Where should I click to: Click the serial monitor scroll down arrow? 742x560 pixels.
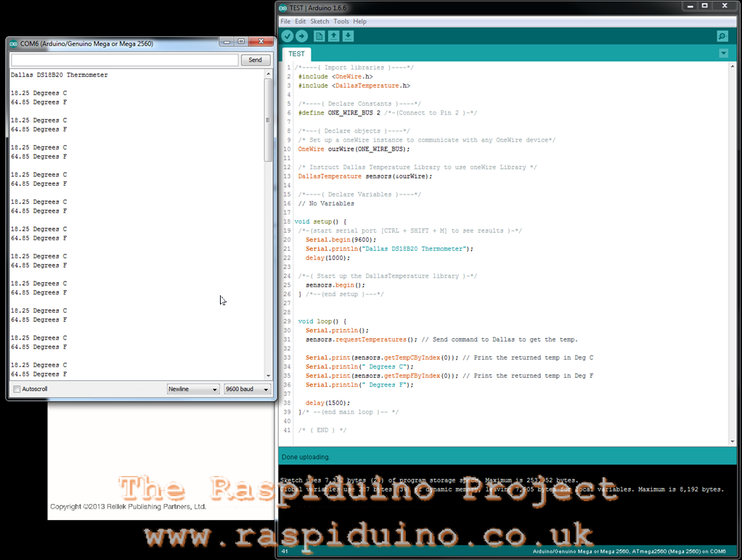point(269,376)
